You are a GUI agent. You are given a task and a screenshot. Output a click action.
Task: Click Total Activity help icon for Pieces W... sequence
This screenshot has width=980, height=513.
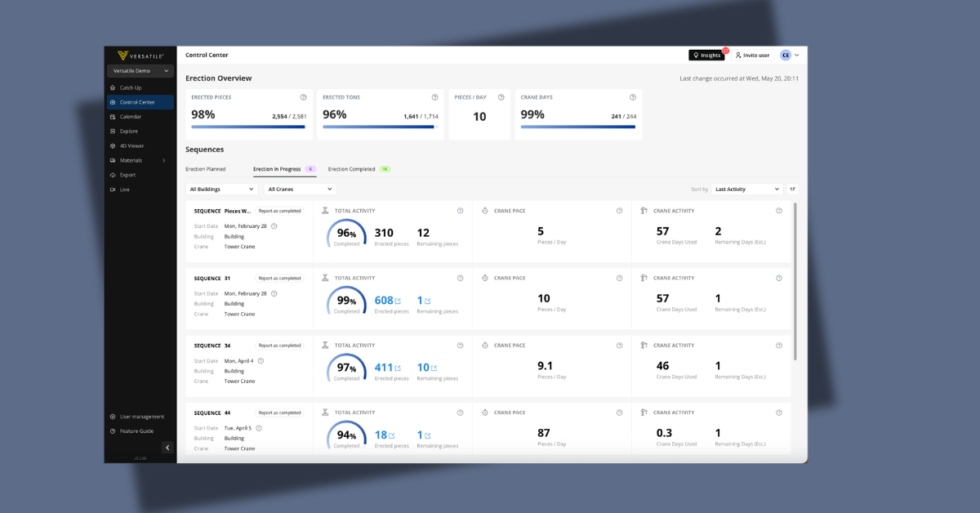[x=460, y=211]
